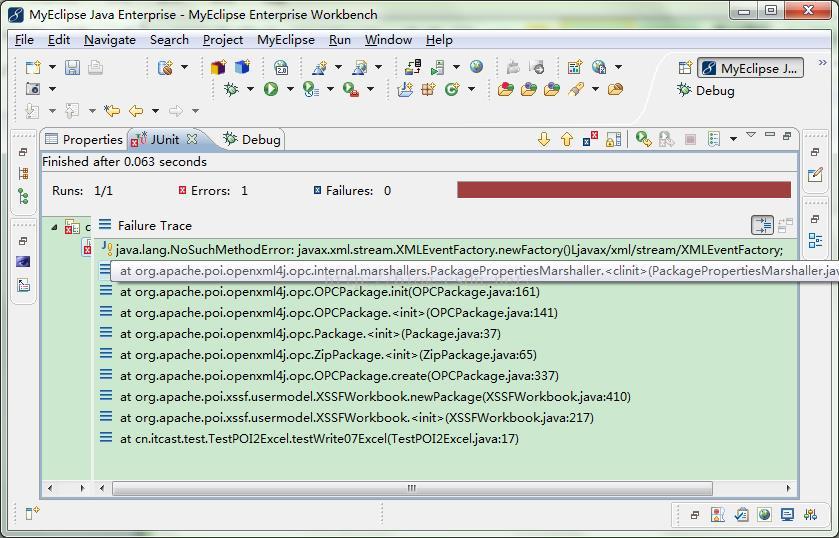The width and height of the screenshot is (839, 538).
Task: Click the Rerun Test icon in JUnit view
Action: 644,140
